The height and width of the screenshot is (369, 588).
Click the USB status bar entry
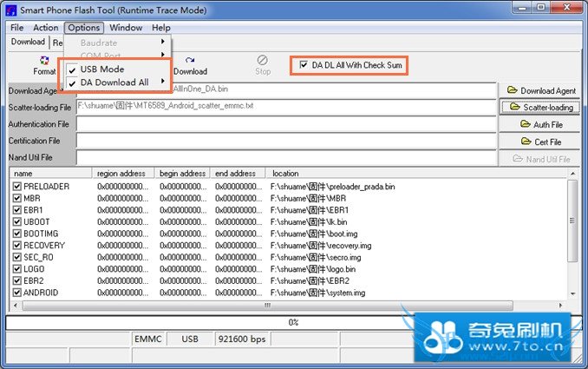(x=190, y=339)
